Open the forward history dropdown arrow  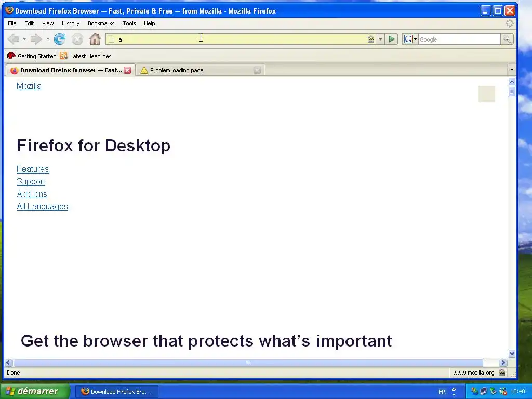click(x=48, y=39)
